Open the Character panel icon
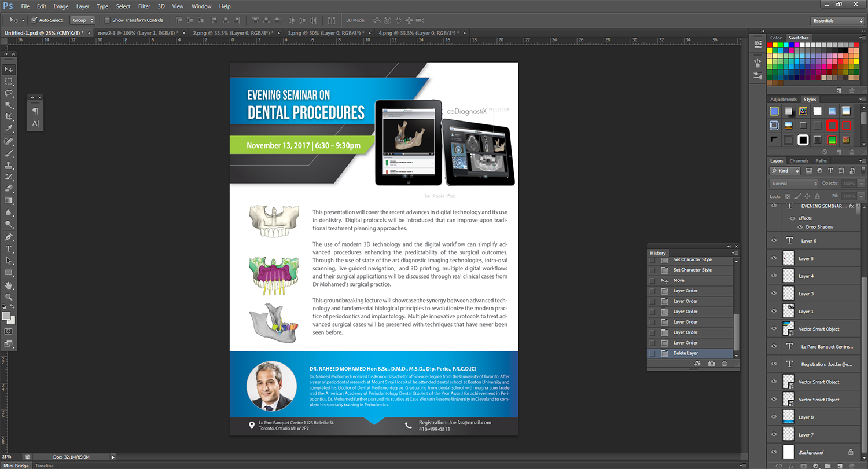 (x=35, y=123)
